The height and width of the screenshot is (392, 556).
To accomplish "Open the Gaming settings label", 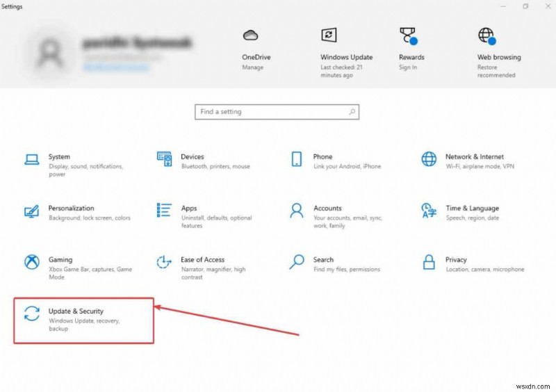I will pos(60,260).
